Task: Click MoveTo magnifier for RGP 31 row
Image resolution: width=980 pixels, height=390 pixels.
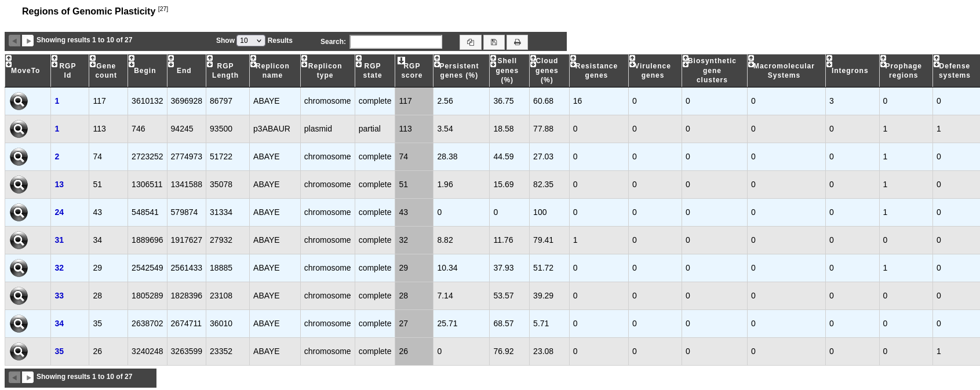Action: [x=19, y=240]
